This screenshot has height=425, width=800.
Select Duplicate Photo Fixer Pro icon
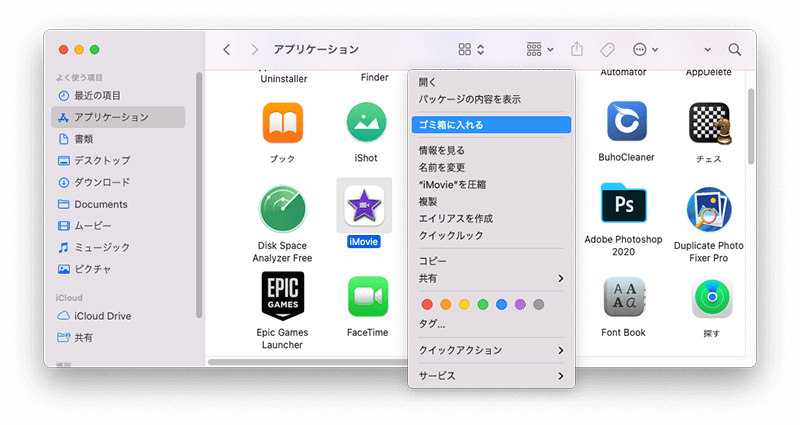pos(709,210)
